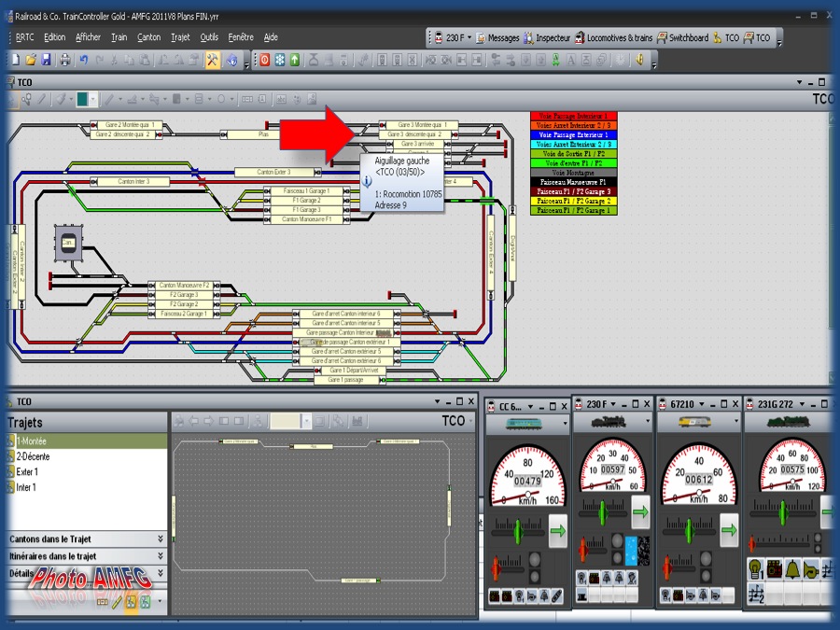840x630 pixels.
Task: Click the undo arrow icon
Action: [84, 60]
